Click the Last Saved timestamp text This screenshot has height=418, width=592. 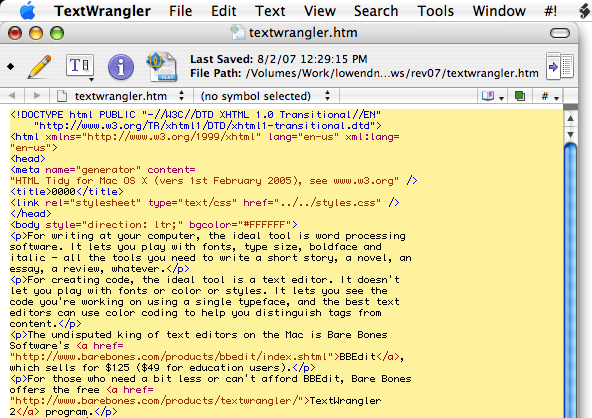(x=279, y=59)
